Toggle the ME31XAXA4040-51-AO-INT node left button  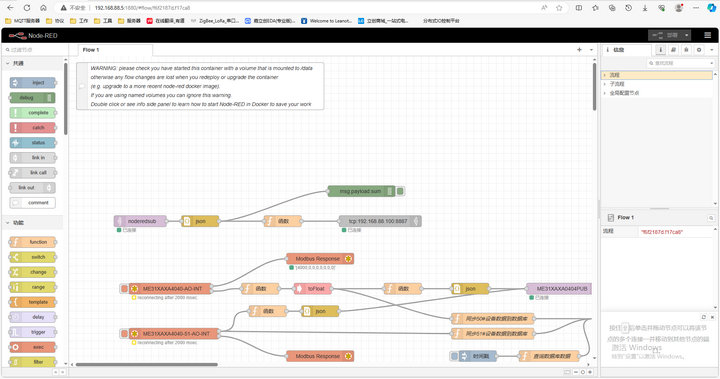(124, 334)
